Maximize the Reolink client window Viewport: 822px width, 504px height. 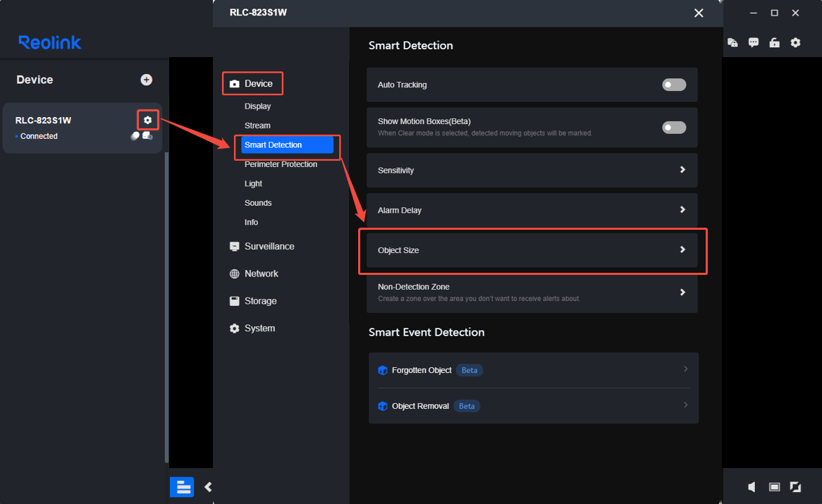(774, 13)
